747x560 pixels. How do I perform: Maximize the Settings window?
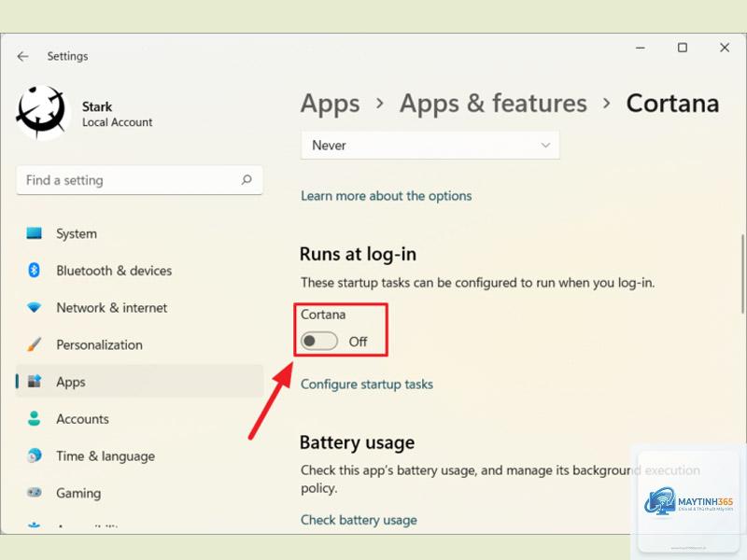coord(683,48)
